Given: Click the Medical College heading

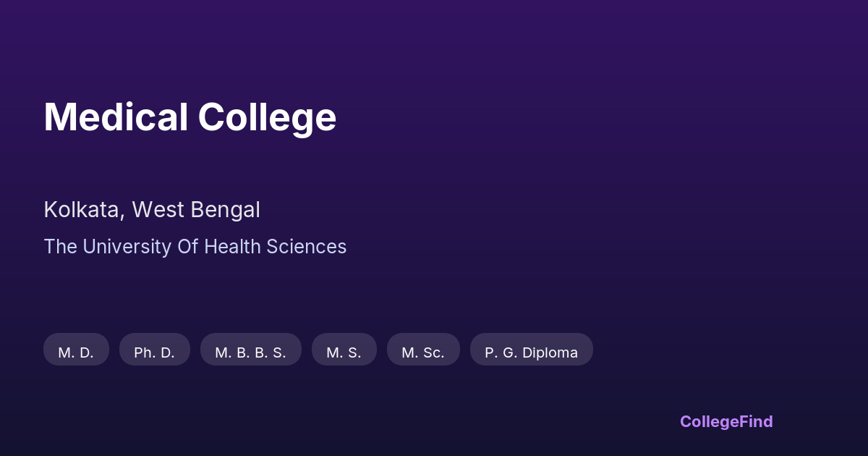Looking at the screenshot, I should click(190, 117).
